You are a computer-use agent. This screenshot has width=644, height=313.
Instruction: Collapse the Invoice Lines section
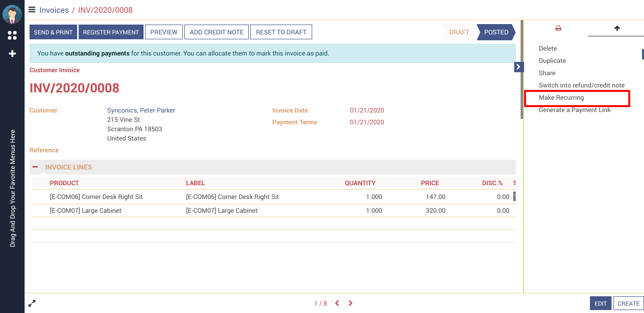35,167
